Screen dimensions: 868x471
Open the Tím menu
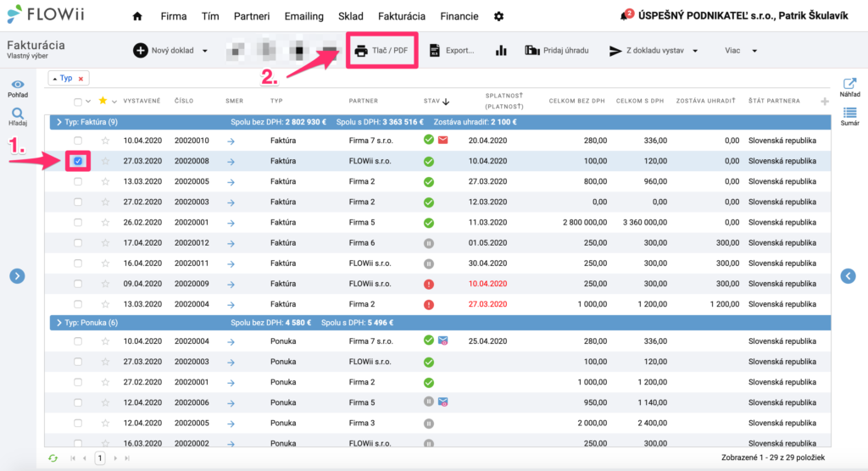pos(210,17)
